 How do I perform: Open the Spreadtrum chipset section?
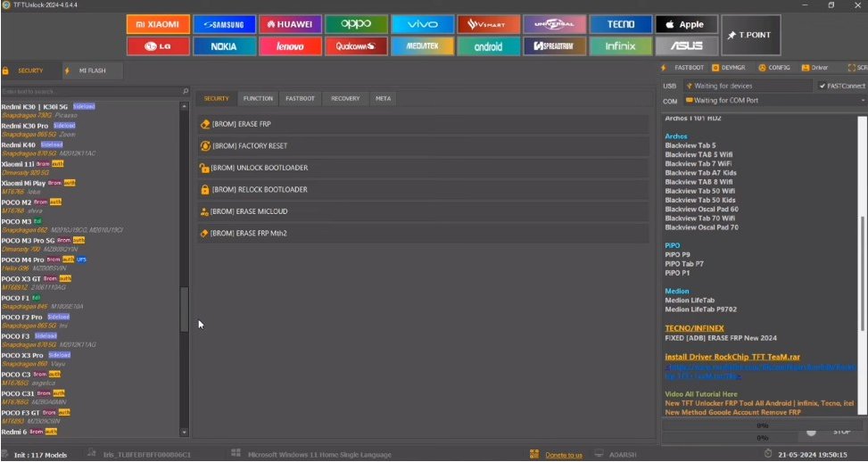pos(555,46)
